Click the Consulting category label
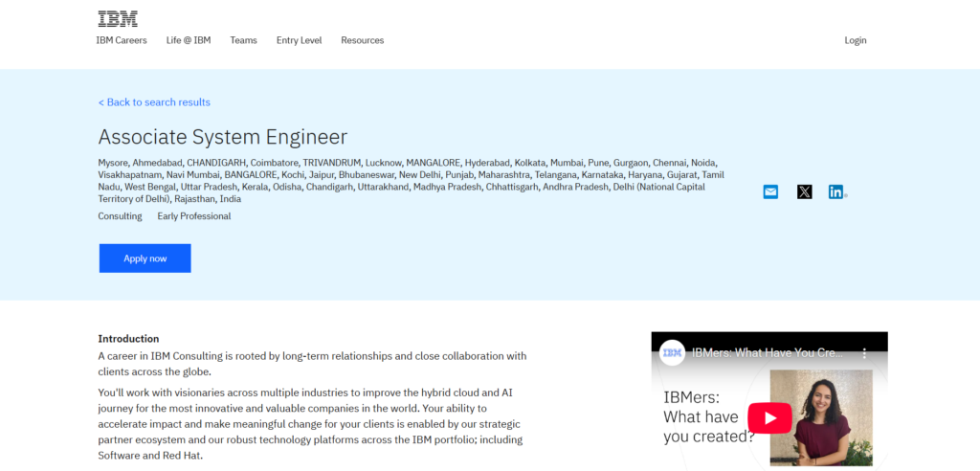This screenshot has height=471, width=980. [120, 216]
